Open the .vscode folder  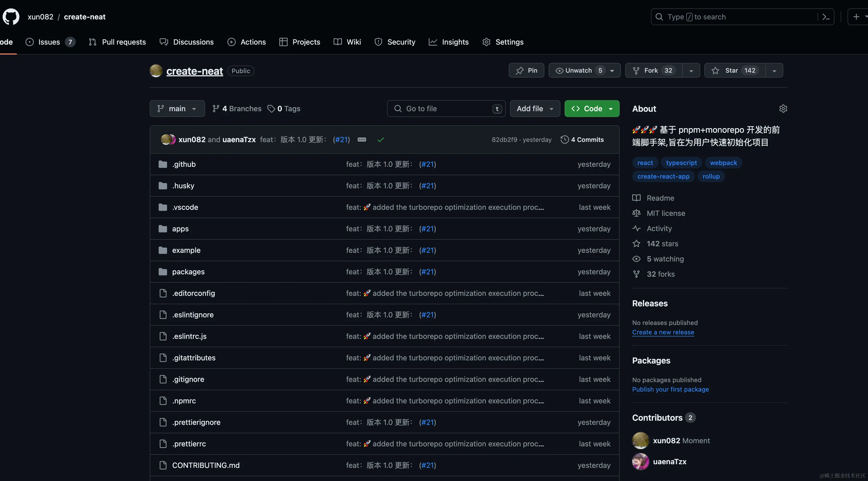pyautogui.click(x=185, y=207)
